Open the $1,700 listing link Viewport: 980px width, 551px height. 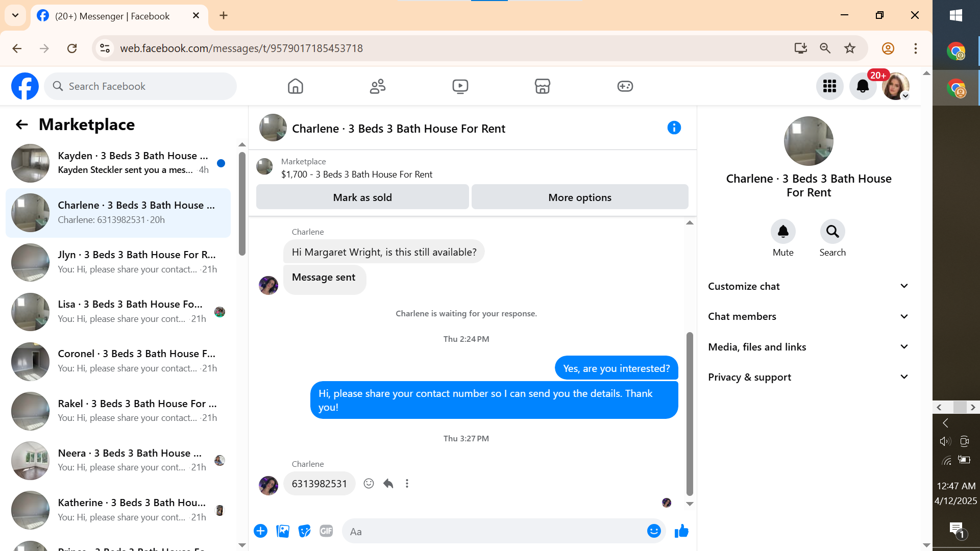pos(356,174)
